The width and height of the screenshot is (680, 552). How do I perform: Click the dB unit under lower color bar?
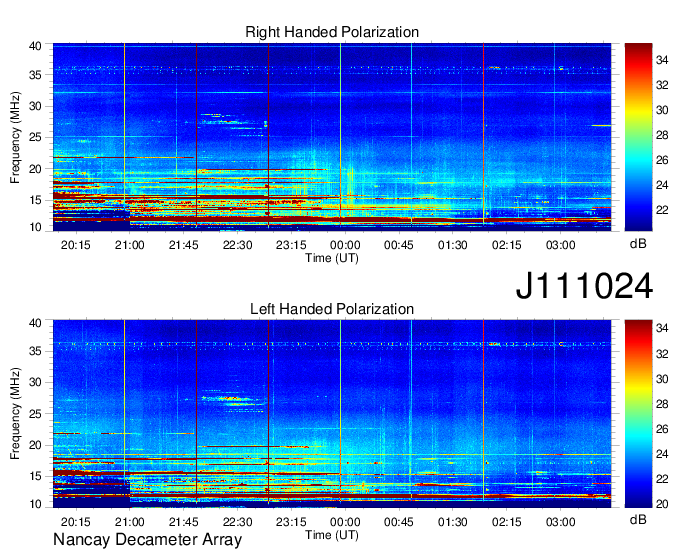point(638,519)
